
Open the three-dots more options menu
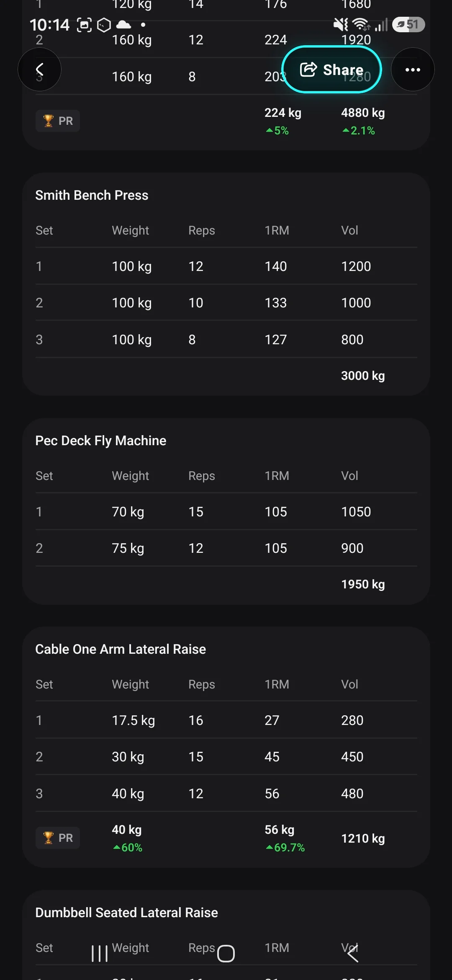pos(413,70)
